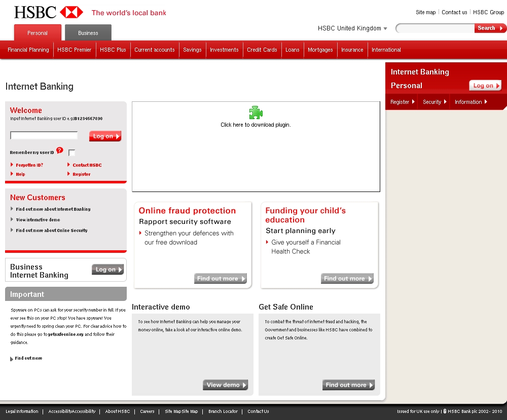Image resolution: width=507 pixels, height=420 pixels.
Task: Open HSBC Plus menu item
Action: click(113, 50)
